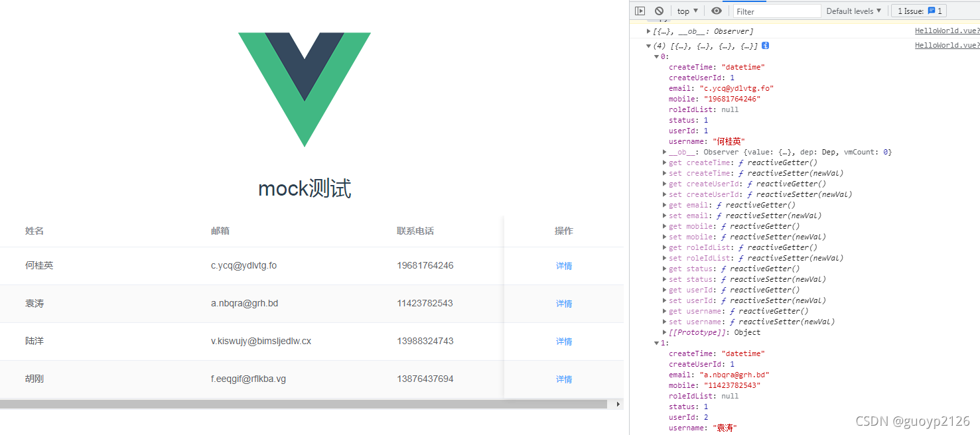Expand the get username getter
The image size is (980, 435).
[665, 311]
